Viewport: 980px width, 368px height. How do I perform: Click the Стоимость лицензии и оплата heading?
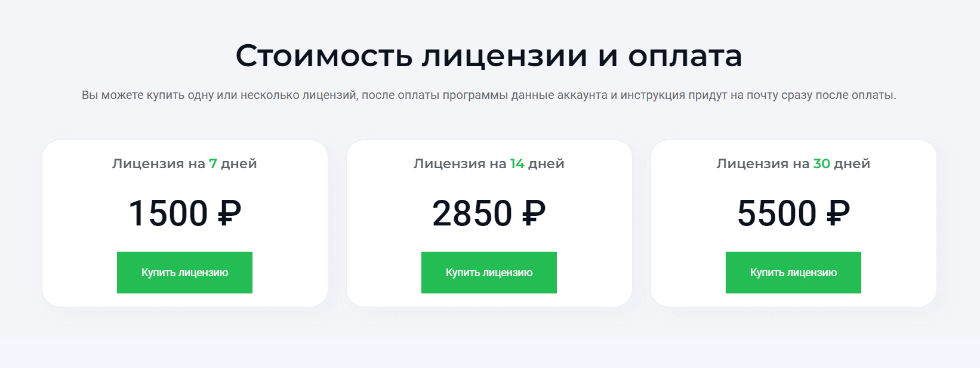pos(490,54)
